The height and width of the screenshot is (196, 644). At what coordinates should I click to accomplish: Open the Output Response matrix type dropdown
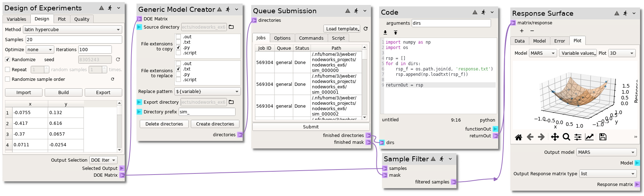[x=608, y=174]
